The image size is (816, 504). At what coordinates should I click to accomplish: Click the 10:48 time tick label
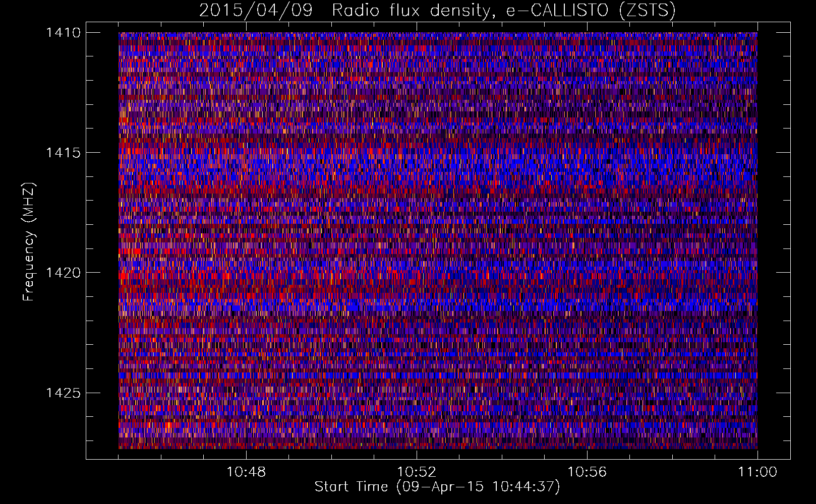pos(246,472)
